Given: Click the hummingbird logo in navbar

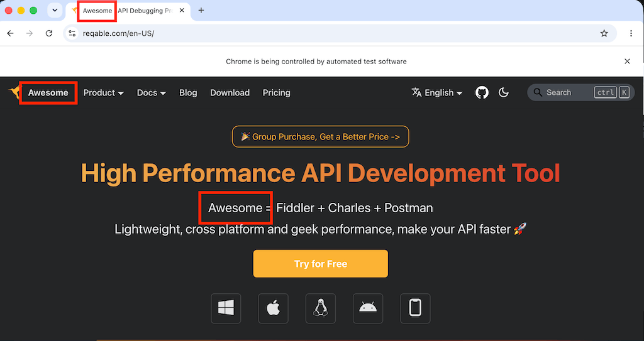Looking at the screenshot, I should (x=14, y=92).
